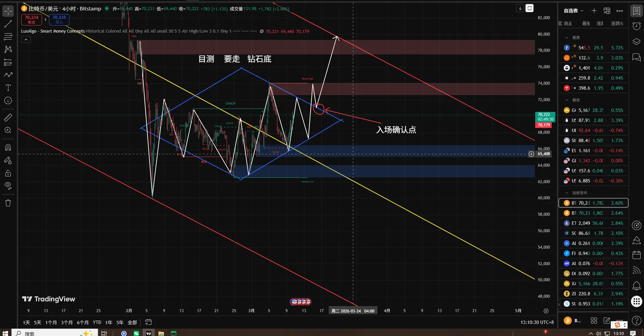Open the price axis settings gear
Screen dimensions: 644x336
(x=546, y=311)
